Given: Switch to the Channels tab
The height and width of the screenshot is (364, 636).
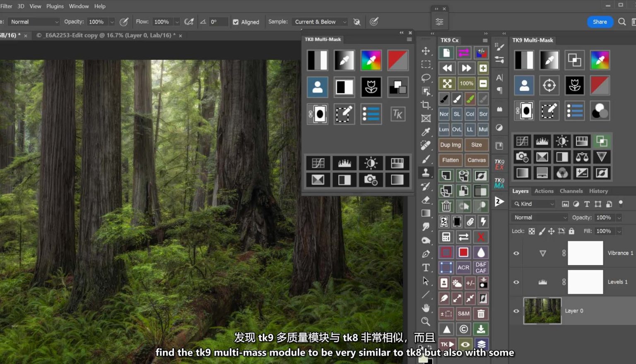Looking at the screenshot, I should 571,191.
